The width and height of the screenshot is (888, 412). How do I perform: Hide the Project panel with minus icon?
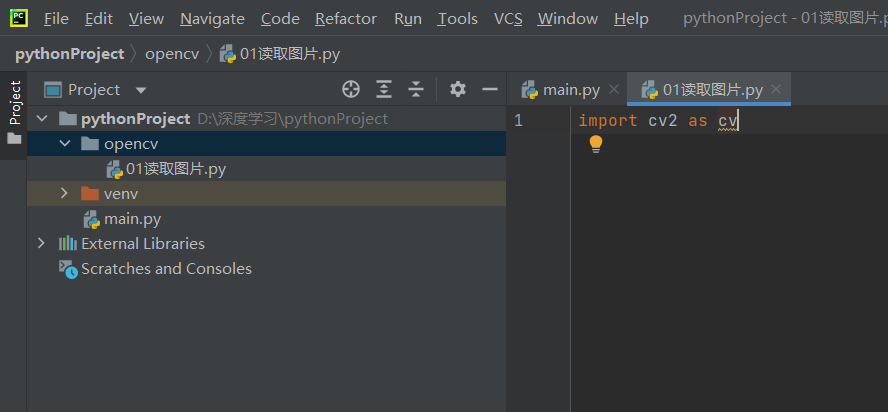489,89
